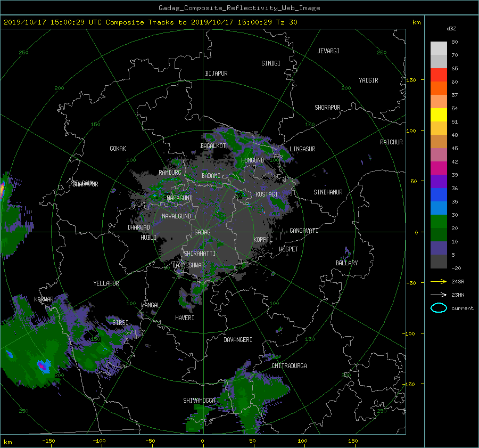Pick the SINDHANUR city label

click(x=328, y=192)
